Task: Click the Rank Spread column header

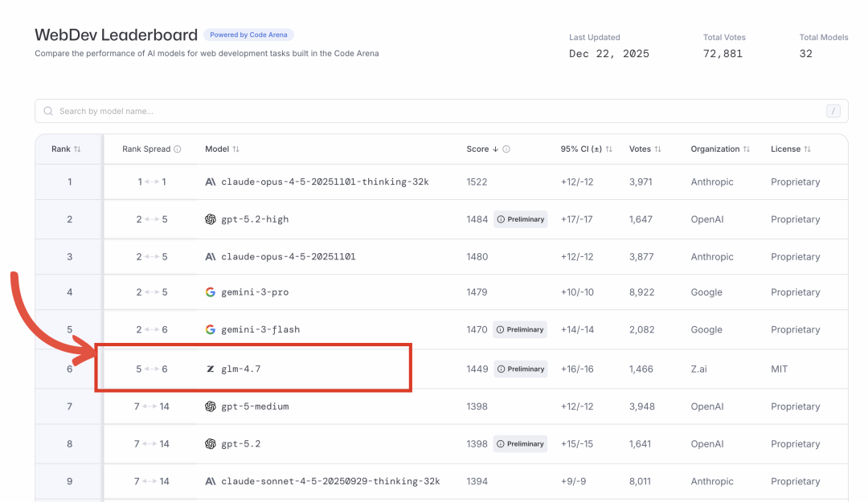Action: [146, 149]
